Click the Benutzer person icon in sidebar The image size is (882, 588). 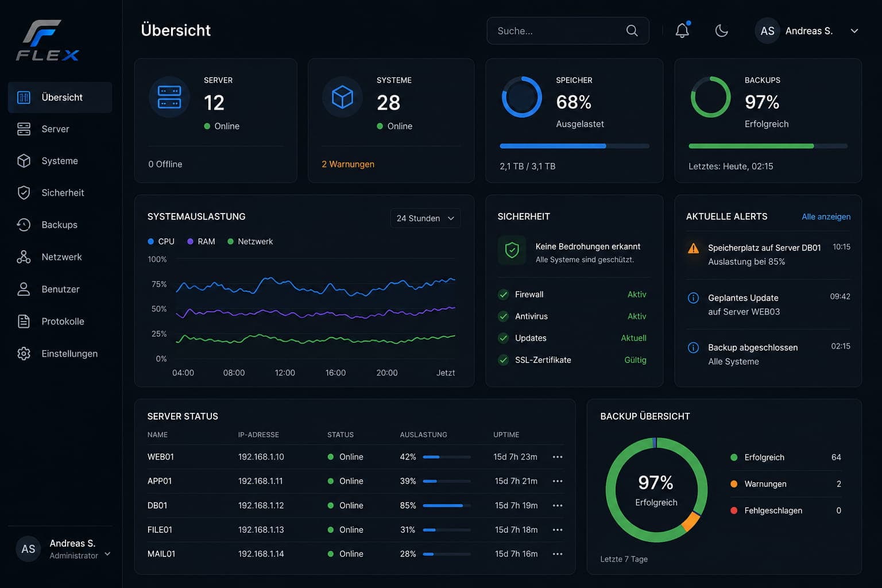click(x=24, y=289)
